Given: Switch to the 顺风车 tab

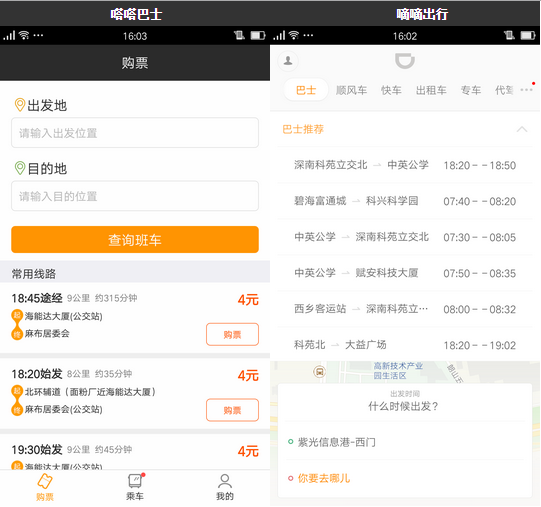Looking at the screenshot, I should coord(351,90).
